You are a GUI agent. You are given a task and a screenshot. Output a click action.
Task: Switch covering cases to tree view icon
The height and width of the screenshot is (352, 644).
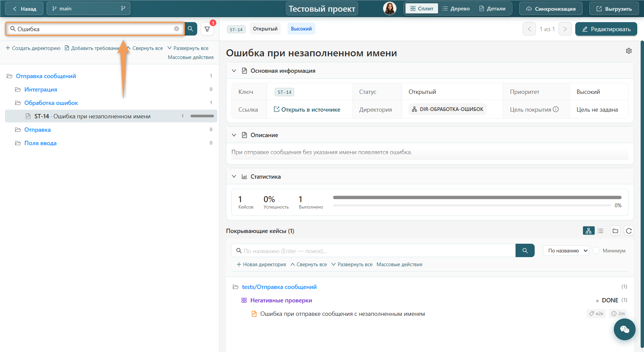click(589, 231)
